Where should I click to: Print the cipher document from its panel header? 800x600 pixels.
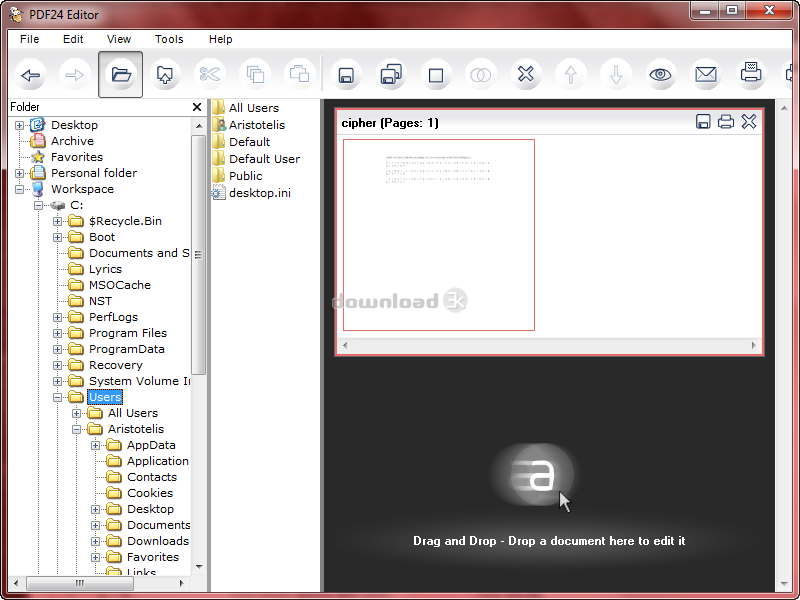click(x=726, y=121)
